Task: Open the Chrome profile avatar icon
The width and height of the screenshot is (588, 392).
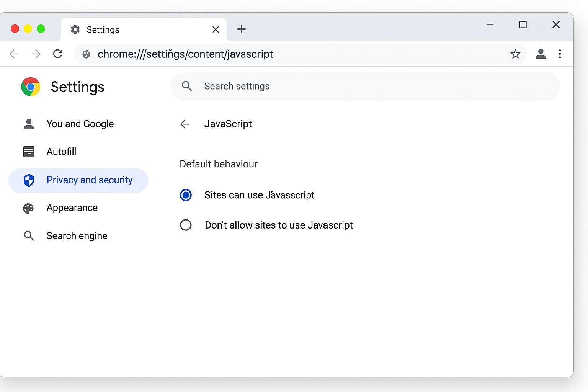Action: click(x=541, y=54)
